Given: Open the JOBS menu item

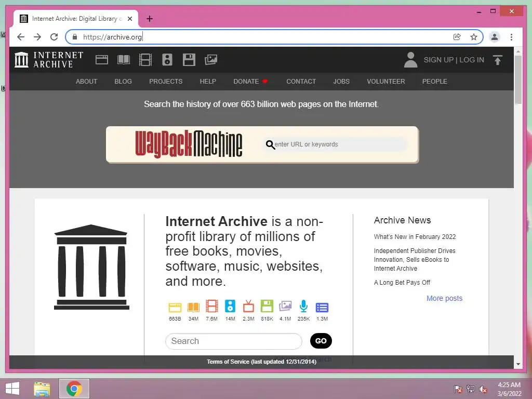Looking at the screenshot, I should [x=341, y=82].
